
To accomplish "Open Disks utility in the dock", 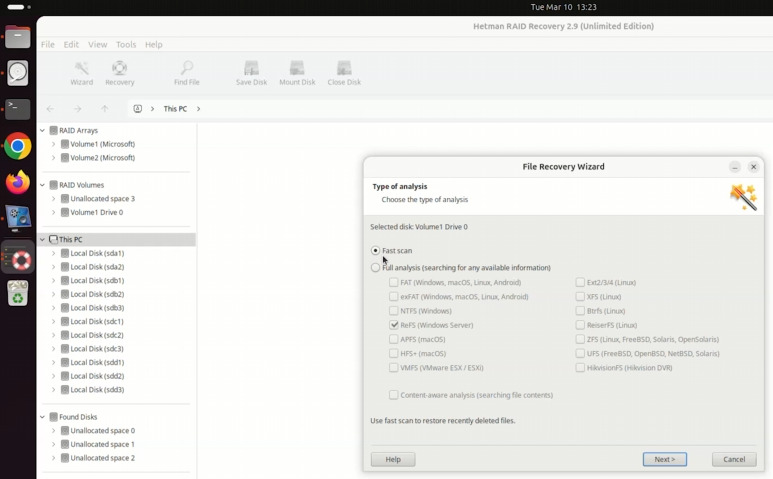I will (18, 73).
